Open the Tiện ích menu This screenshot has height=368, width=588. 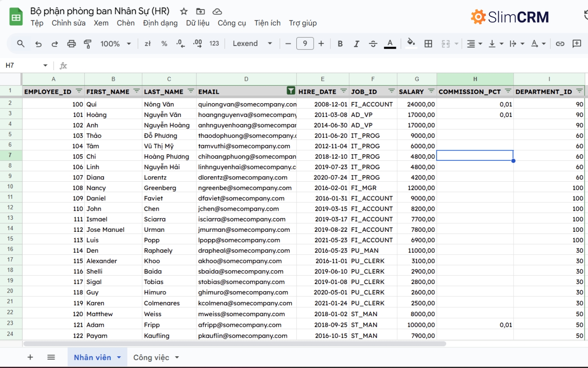(x=267, y=23)
